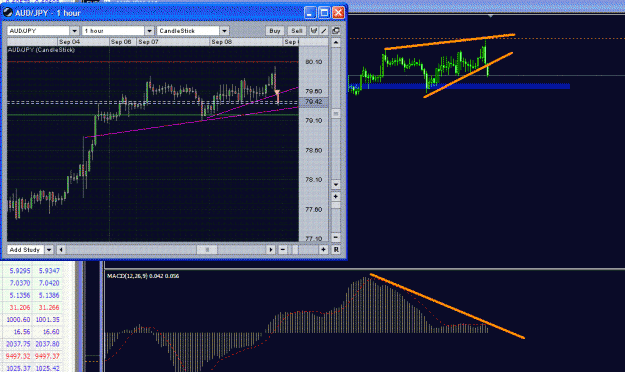The height and width of the screenshot is (372, 625).
Task: Open the 1 hour timeframe dropdown arrow
Action: pos(149,31)
